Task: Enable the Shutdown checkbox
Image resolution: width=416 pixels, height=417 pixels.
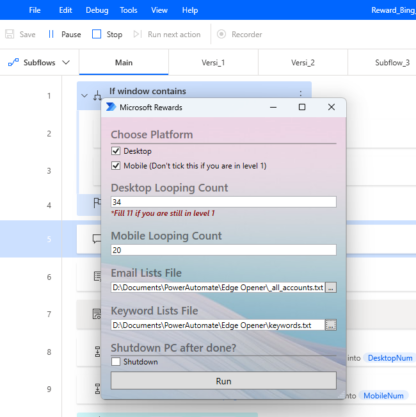Action: tap(116, 362)
